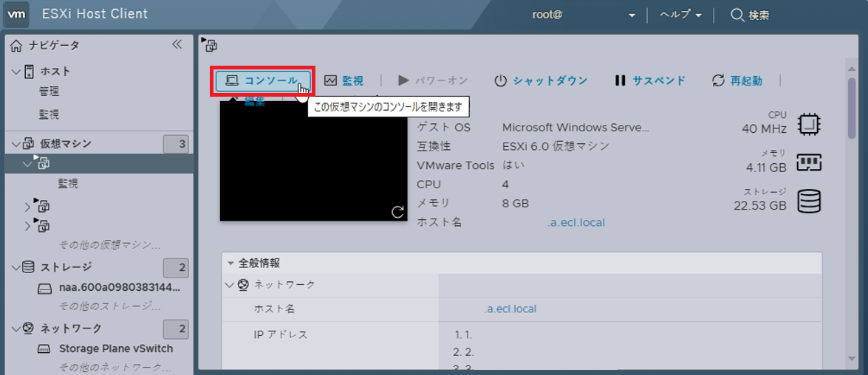
Task: Select datastore naa.600a0980383144...
Action: pos(120,288)
